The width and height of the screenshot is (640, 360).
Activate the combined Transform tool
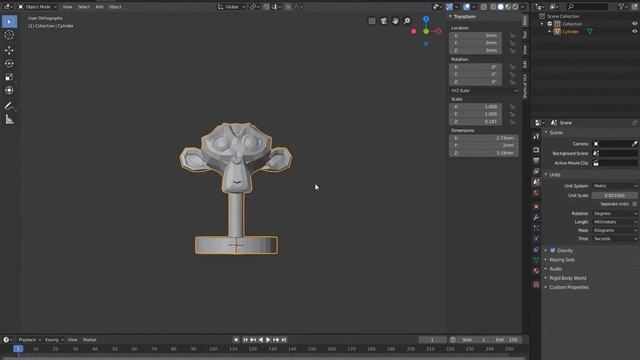[x=9, y=90]
